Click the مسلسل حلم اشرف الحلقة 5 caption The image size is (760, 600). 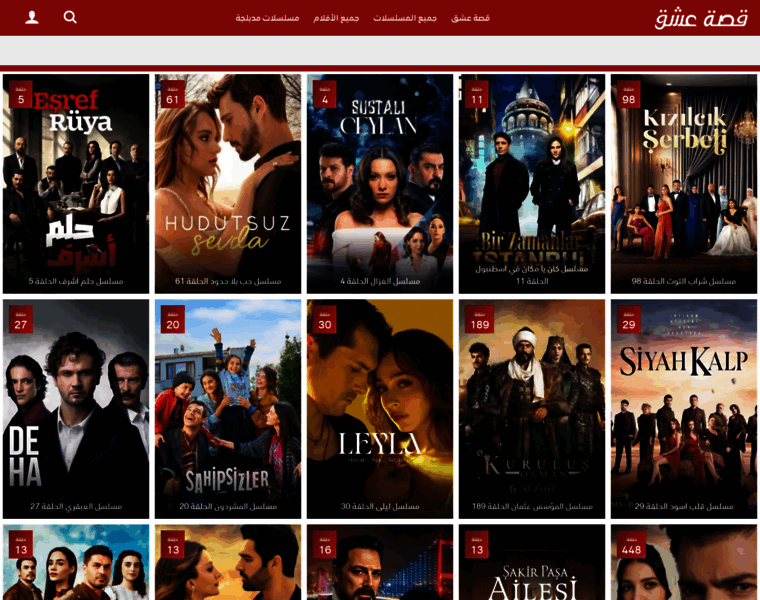pyautogui.click(x=76, y=281)
